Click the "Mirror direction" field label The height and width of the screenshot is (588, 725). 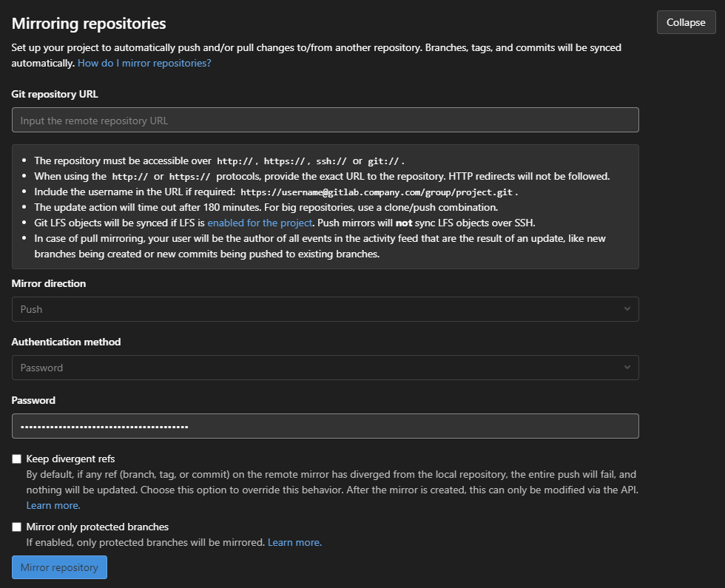pyautogui.click(x=49, y=283)
